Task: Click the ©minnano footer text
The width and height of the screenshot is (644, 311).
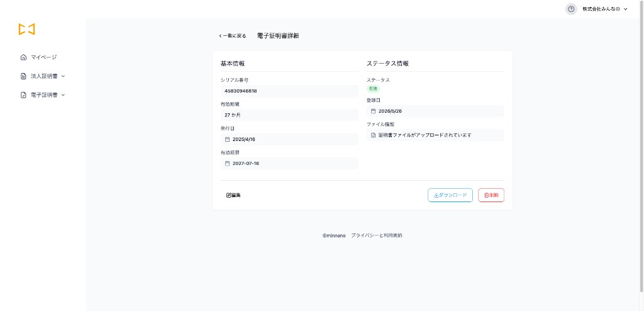Action: [x=334, y=235]
